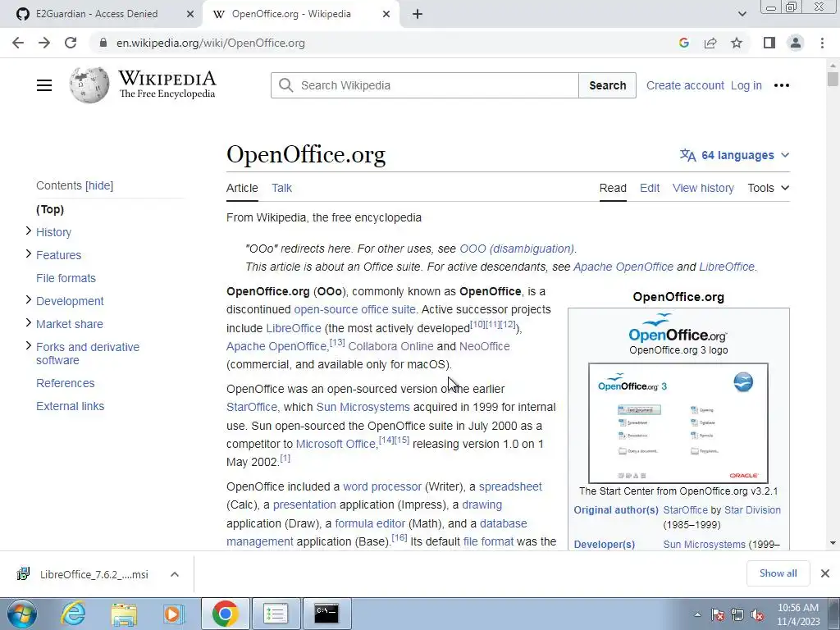Bookmark this page with the star icon
This screenshot has height=630, width=840.
[737, 43]
